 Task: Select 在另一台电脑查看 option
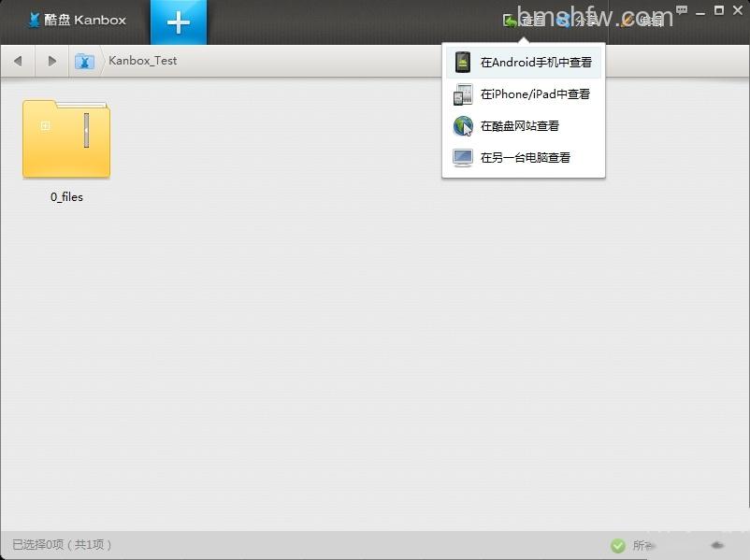tap(524, 157)
